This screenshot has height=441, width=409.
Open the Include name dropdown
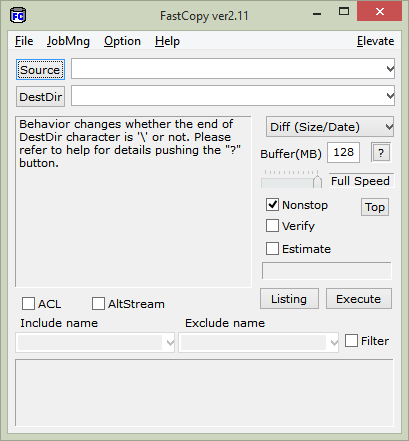[x=170, y=342]
